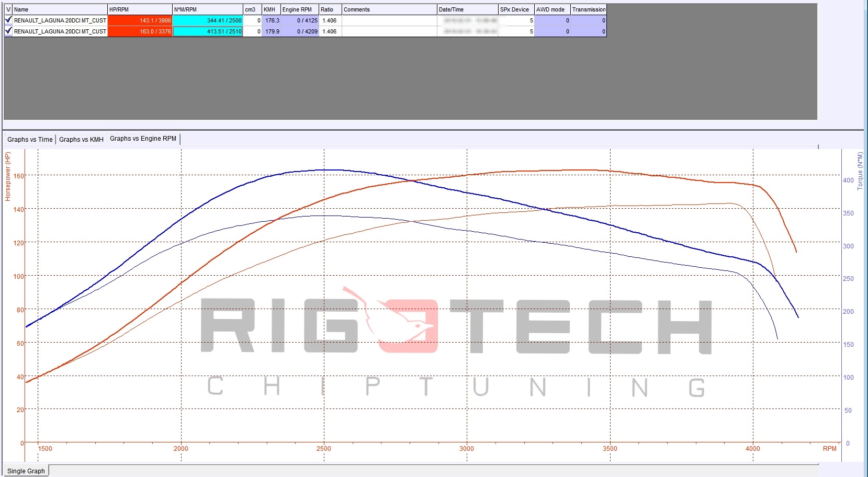
Task: Click the empty Comments cell in the 143.1 / 3906 row
Action: pyautogui.click(x=389, y=20)
